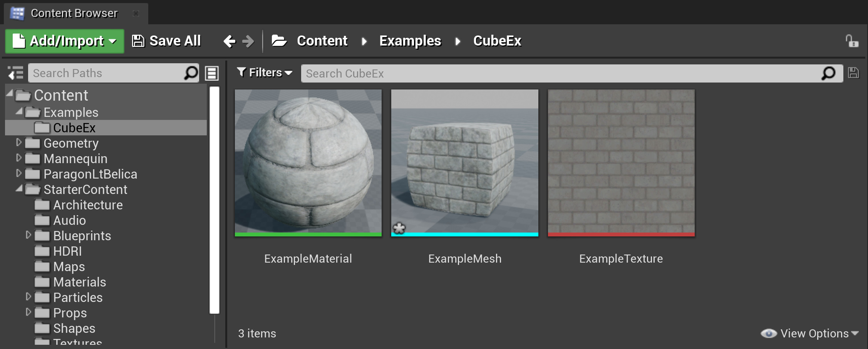
Task: Select the Audio folder
Action: 106,220
